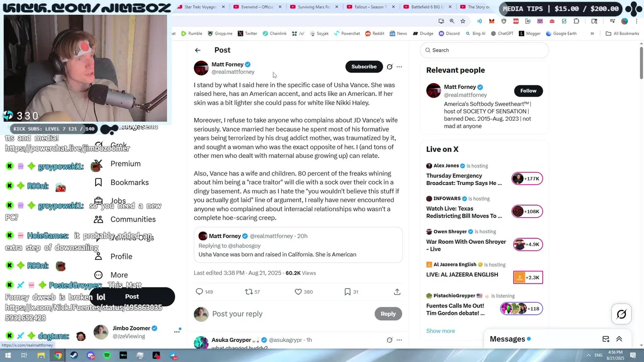Subscribe to Matt Forney
This screenshot has height=362, width=644.
click(364, 67)
